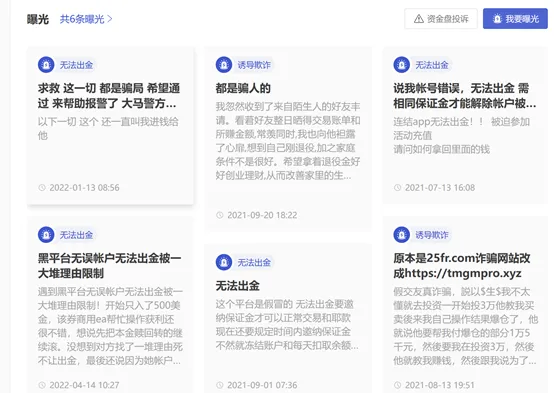Viewport: 554px width, 393px height.
Task: Open the 共6条曝光 link
Action: [x=86, y=19]
